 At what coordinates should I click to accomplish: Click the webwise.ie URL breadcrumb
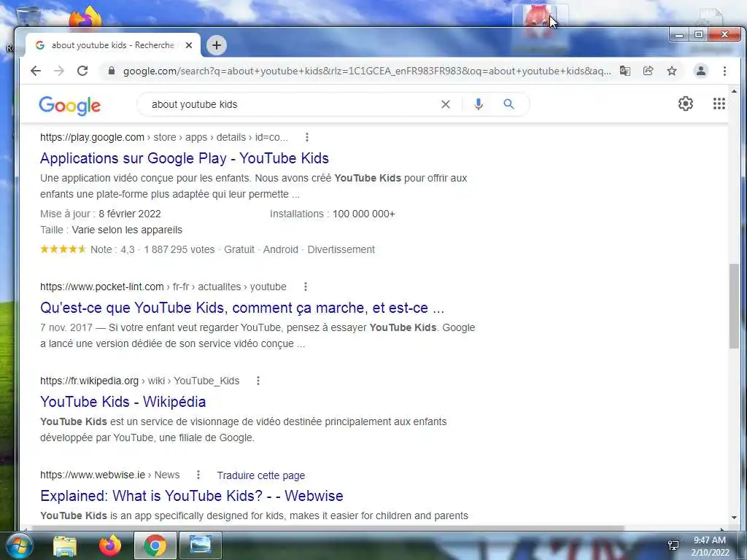[109, 475]
